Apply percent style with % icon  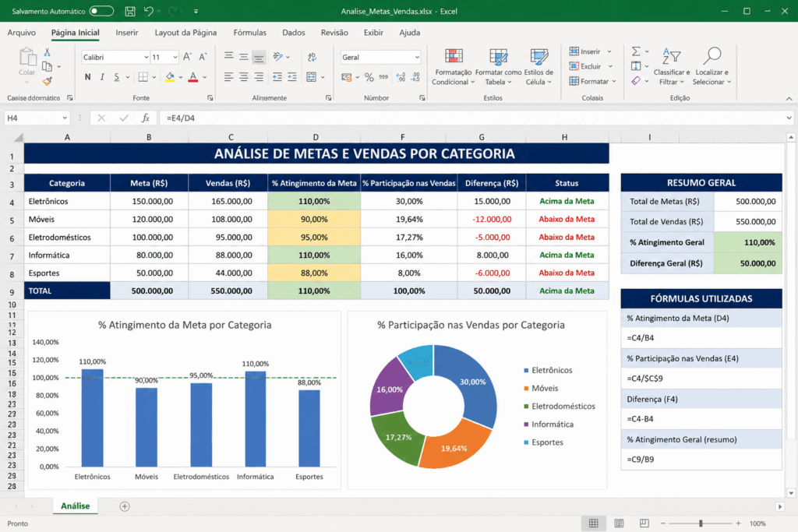tap(369, 77)
